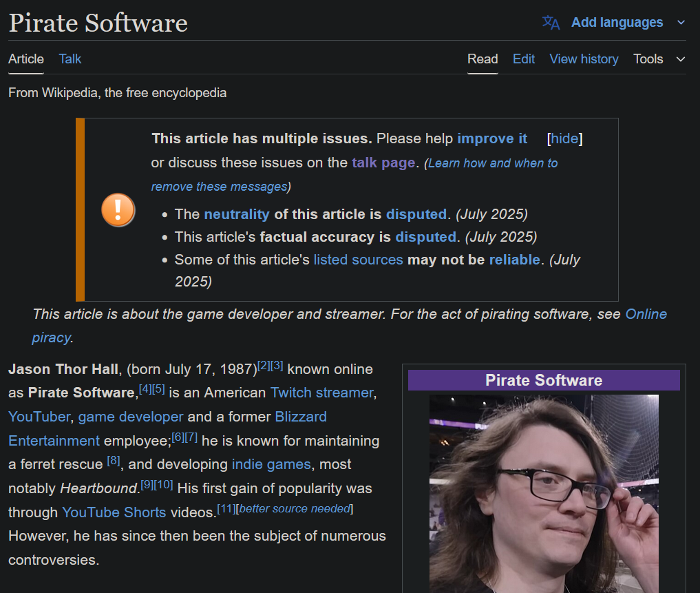Jump to citation [8]
The width and height of the screenshot is (700, 593).
114,461
